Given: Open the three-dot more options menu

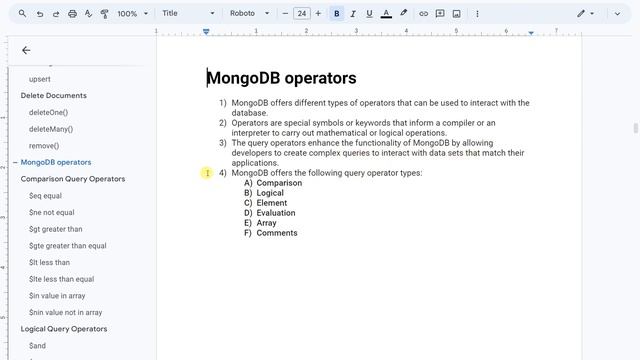Looking at the screenshot, I should tap(477, 14).
